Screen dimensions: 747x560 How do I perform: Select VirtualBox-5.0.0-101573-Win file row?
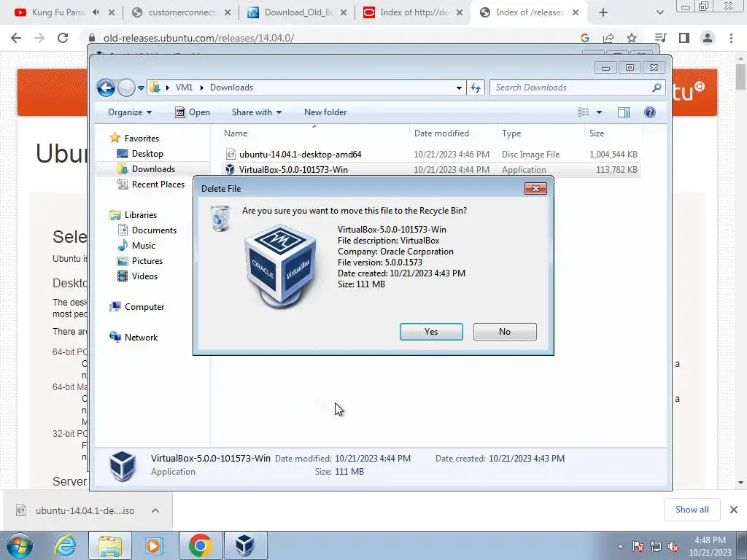coord(431,169)
